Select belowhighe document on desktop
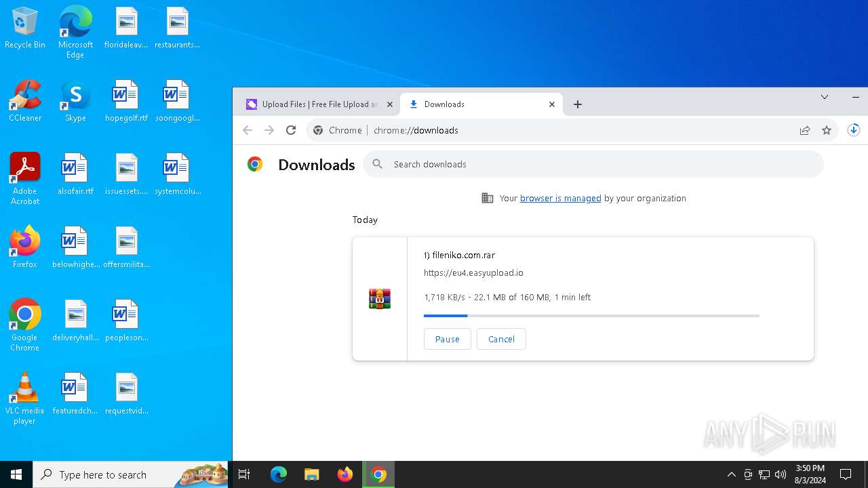Screen dimensions: 868x488 pos(75,248)
